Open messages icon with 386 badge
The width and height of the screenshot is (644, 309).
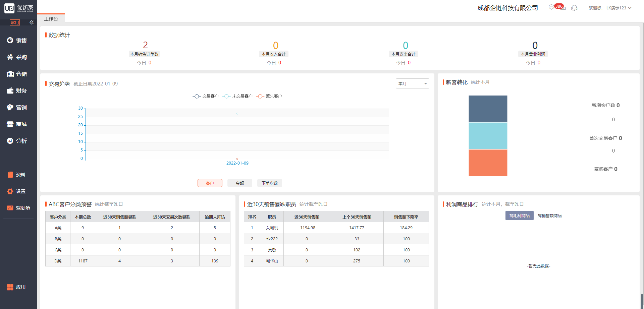(x=552, y=7)
